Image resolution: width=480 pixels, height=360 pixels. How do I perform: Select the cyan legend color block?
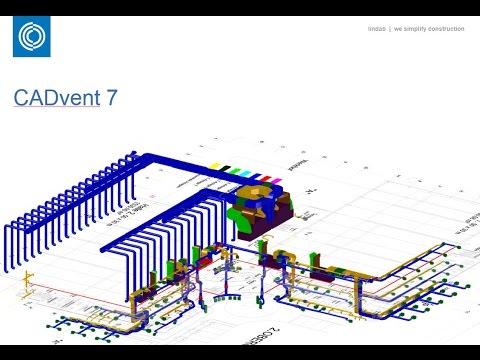coord(246,173)
